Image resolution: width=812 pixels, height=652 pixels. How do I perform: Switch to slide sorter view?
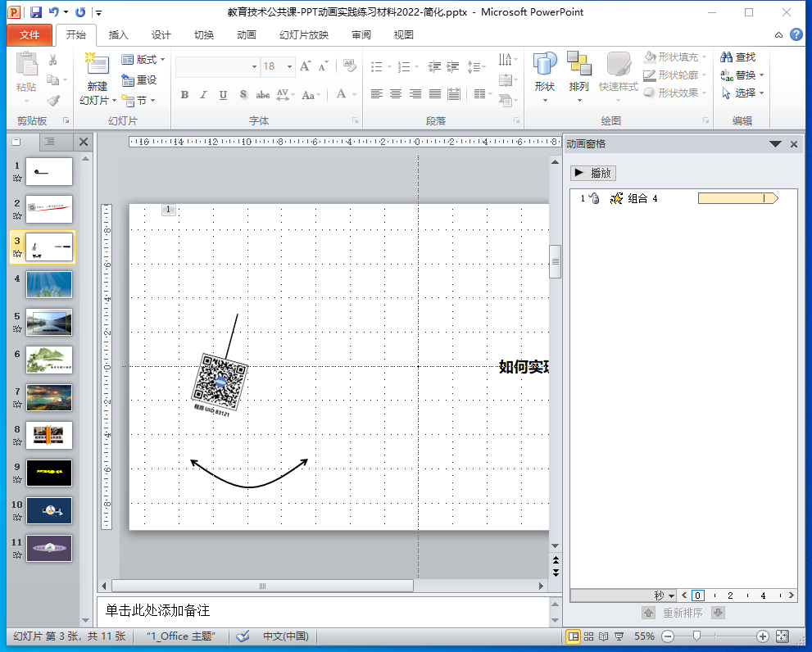pyautogui.click(x=589, y=636)
